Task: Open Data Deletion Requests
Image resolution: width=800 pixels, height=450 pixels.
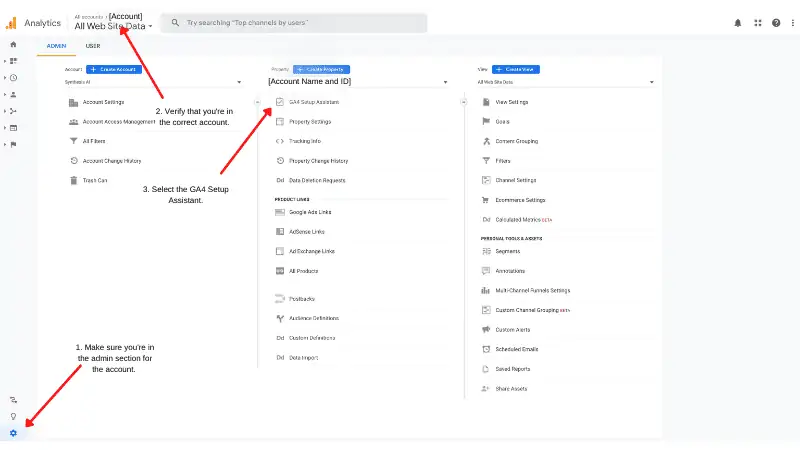Action: pyautogui.click(x=317, y=181)
